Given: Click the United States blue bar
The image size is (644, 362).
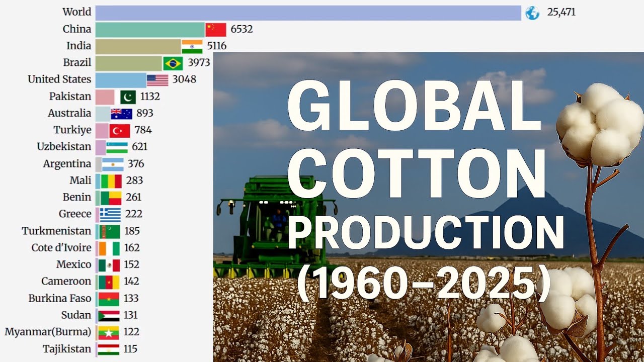Looking at the screenshot, I should click(x=121, y=80).
